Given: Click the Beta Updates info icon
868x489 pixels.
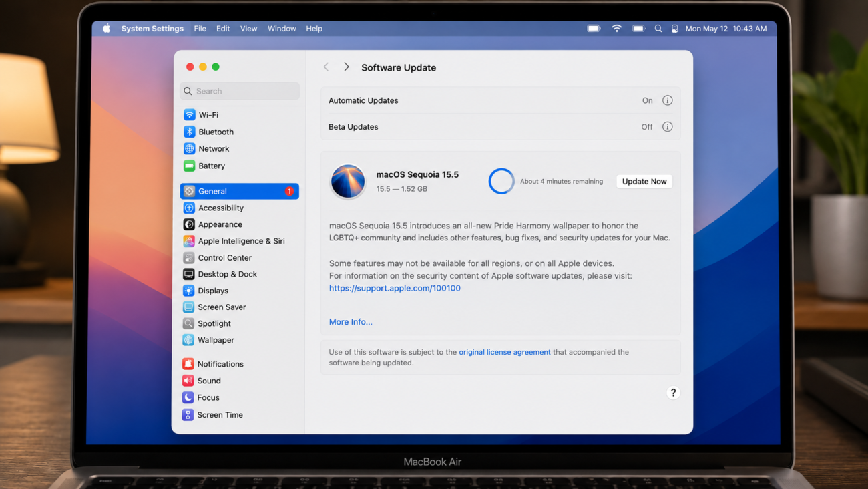Looking at the screenshot, I should [667, 126].
